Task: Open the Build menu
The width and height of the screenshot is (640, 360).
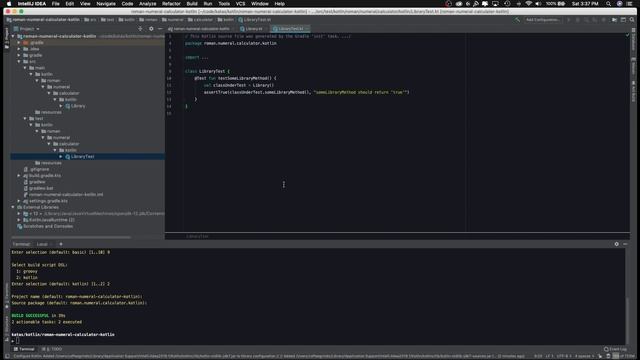Action: click(x=192, y=4)
